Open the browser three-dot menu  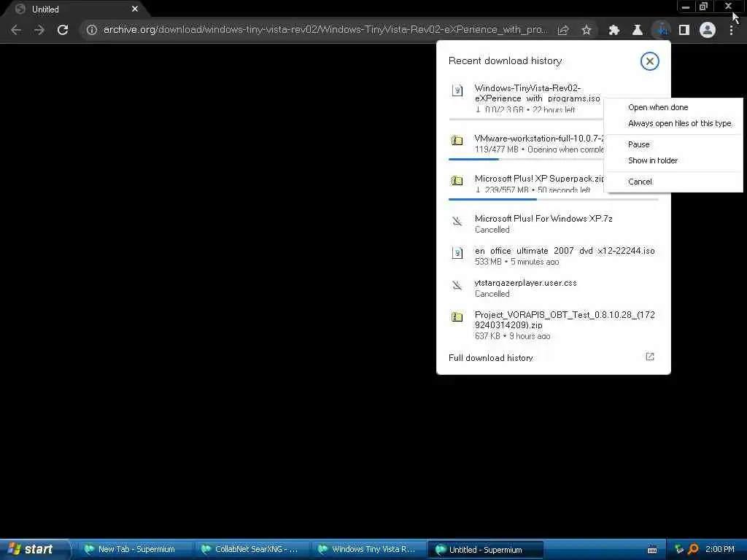point(731,30)
